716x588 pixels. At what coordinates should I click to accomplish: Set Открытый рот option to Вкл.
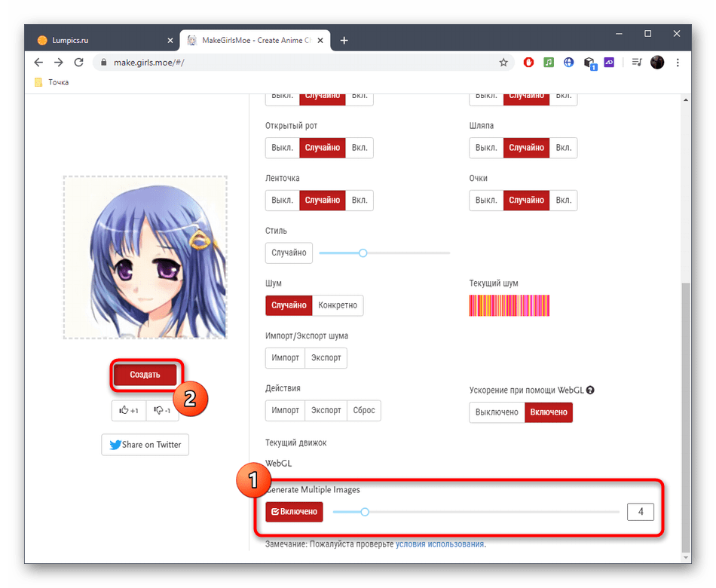pos(360,148)
